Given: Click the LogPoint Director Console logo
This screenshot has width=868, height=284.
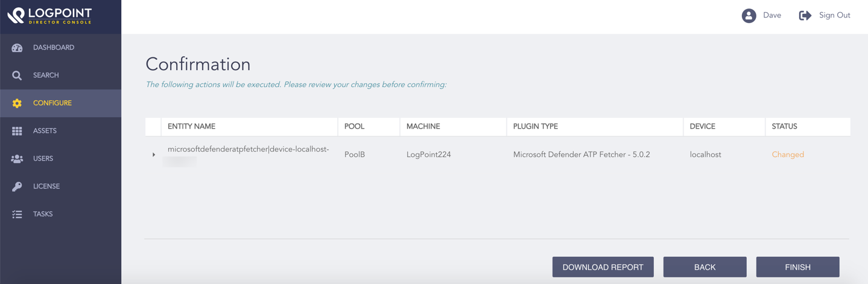Looking at the screenshot, I should pos(49,16).
